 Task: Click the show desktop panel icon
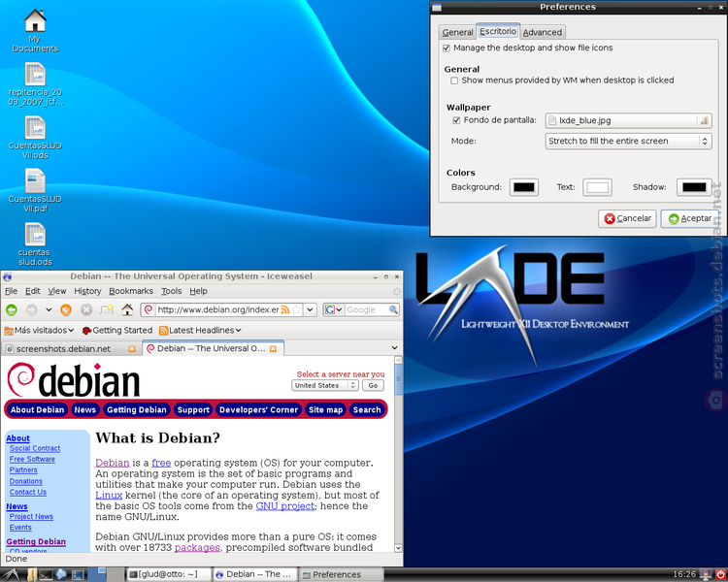(x=77, y=574)
